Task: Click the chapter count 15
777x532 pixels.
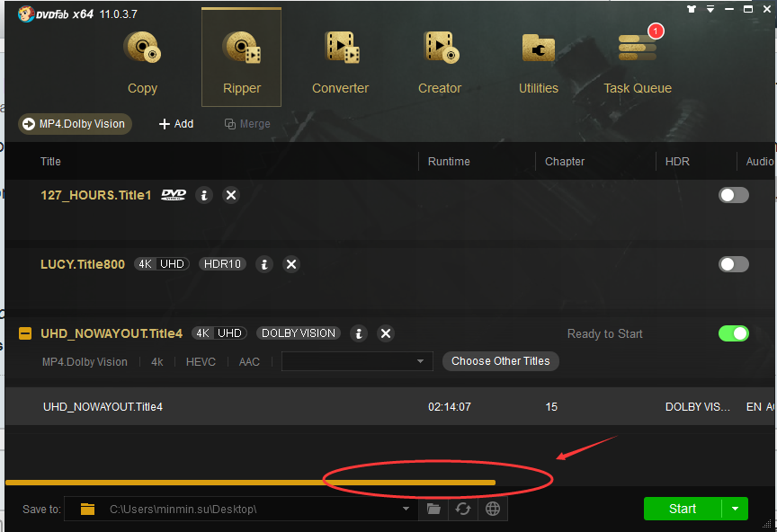Action: pos(551,407)
